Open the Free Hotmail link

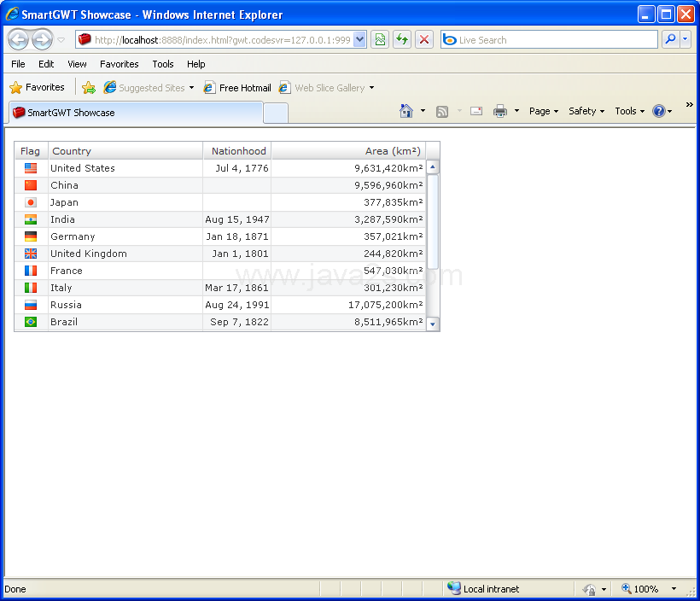(237, 88)
